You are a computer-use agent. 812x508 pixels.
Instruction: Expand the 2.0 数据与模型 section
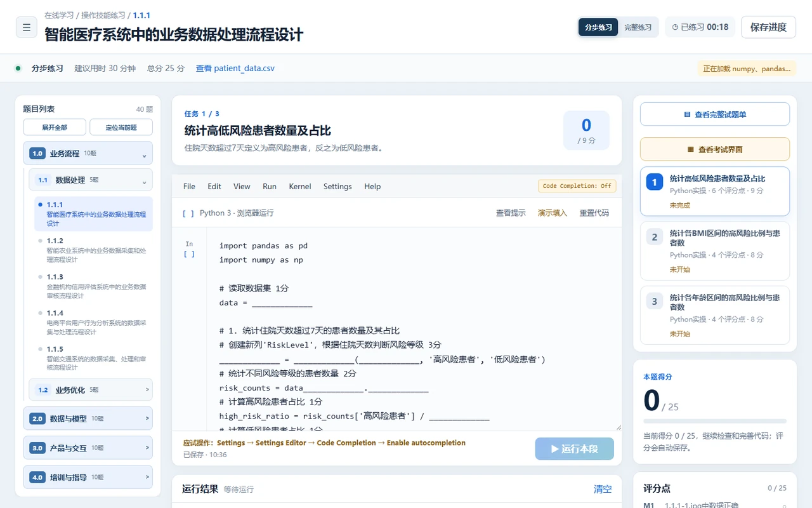88,418
